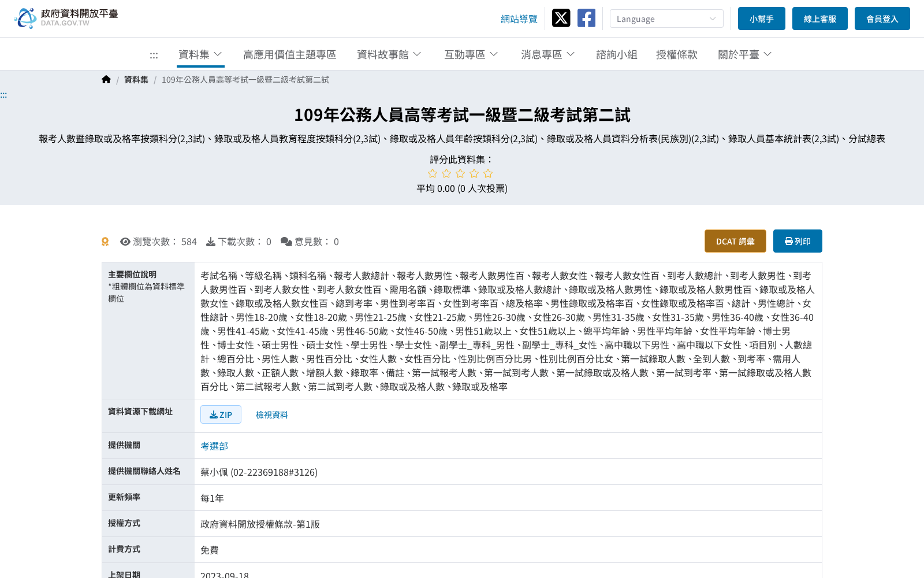This screenshot has width=924, height=578.
Task: Open the 諮詢小組 menu item
Action: click(x=617, y=54)
